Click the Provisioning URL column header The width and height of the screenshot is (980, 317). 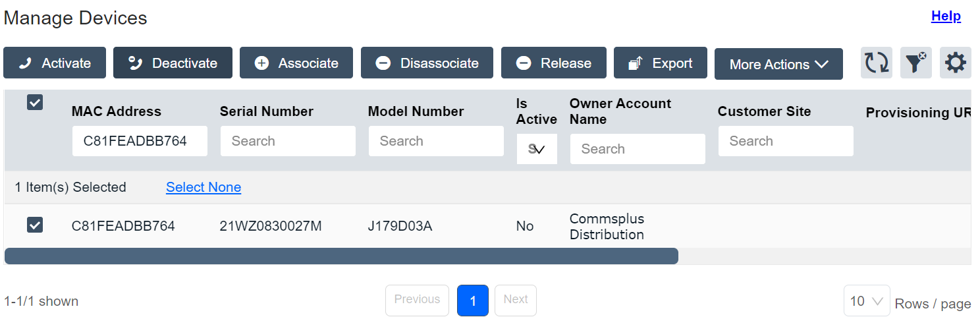(x=918, y=113)
